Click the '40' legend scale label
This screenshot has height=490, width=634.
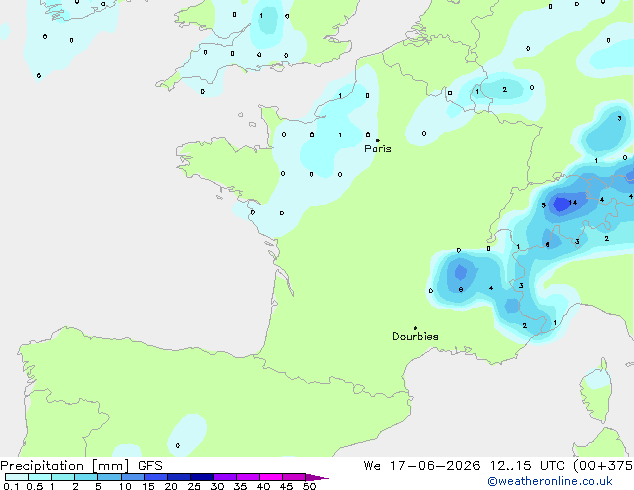(263, 486)
